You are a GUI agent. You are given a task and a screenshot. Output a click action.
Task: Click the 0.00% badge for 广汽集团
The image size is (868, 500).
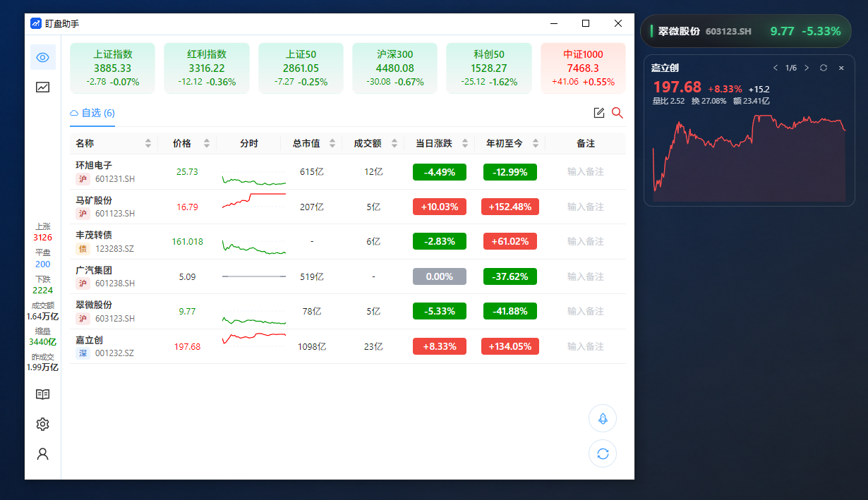click(439, 276)
